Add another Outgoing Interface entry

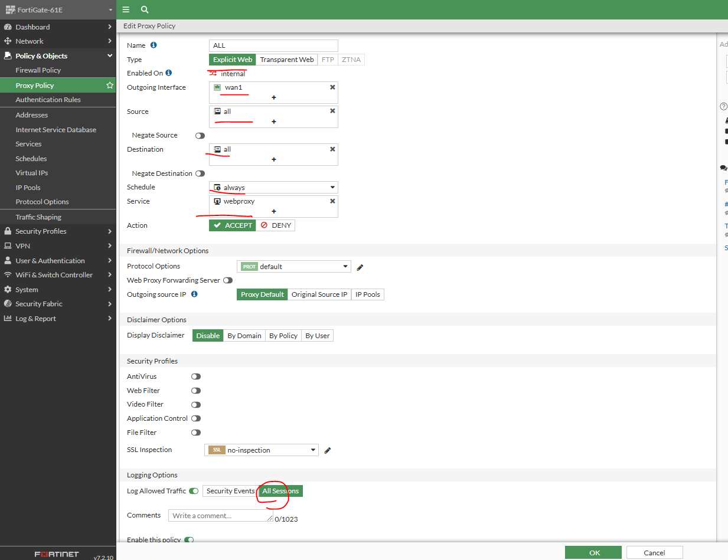tap(274, 97)
